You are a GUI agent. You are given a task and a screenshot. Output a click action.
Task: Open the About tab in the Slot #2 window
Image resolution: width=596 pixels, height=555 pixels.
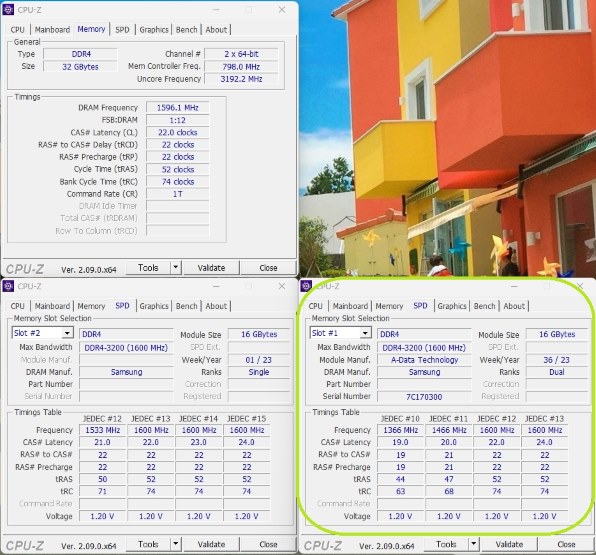216,306
